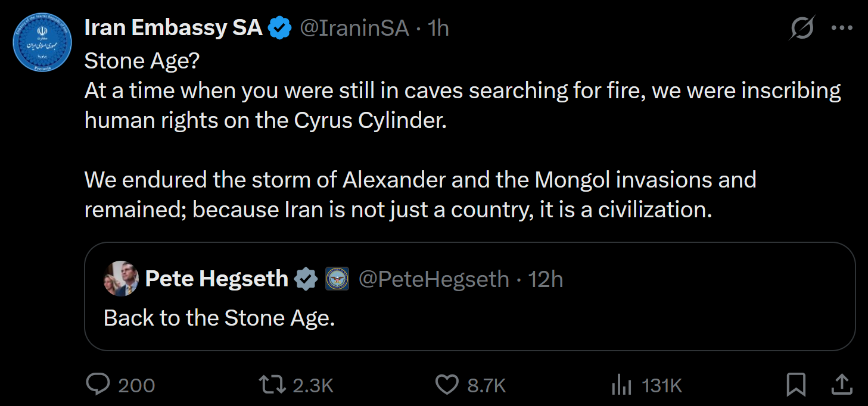Click Iran Embassy SA's blue verified badge
The image size is (868, 406).
[x=279, y=28]
